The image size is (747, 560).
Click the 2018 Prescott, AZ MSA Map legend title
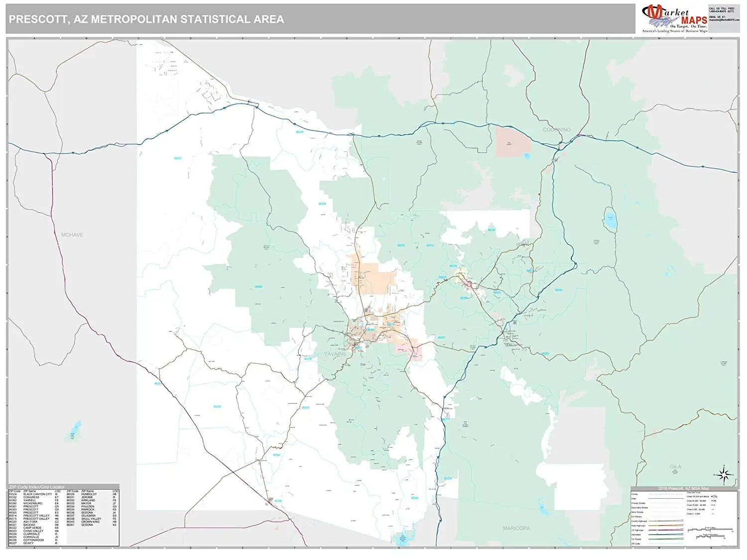click(x=684, y=488)
